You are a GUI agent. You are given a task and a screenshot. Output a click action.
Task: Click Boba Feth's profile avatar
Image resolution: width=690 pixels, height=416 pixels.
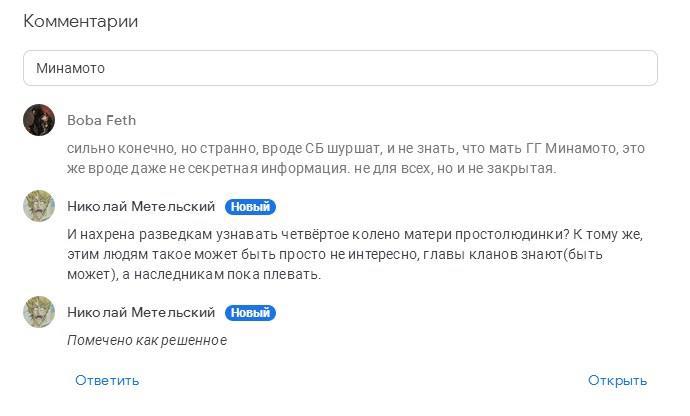[38, 120]
